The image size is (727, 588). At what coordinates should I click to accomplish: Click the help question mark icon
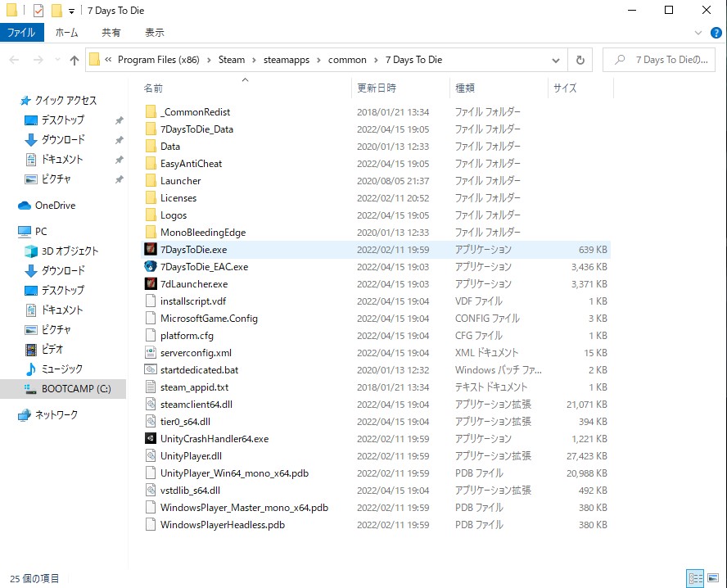tap(716, 33)
